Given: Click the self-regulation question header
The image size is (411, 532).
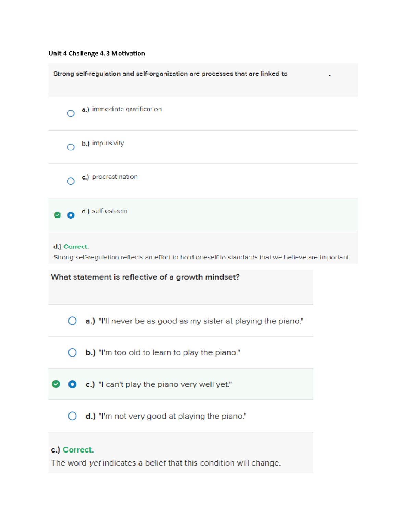Looking at the screenshot, I should [x=170, y=73].
